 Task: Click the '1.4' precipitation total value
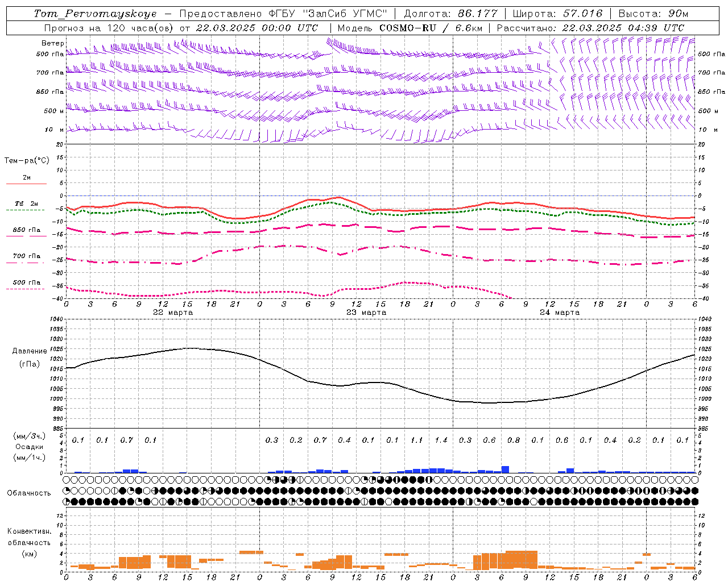click(x=441, y=440)
